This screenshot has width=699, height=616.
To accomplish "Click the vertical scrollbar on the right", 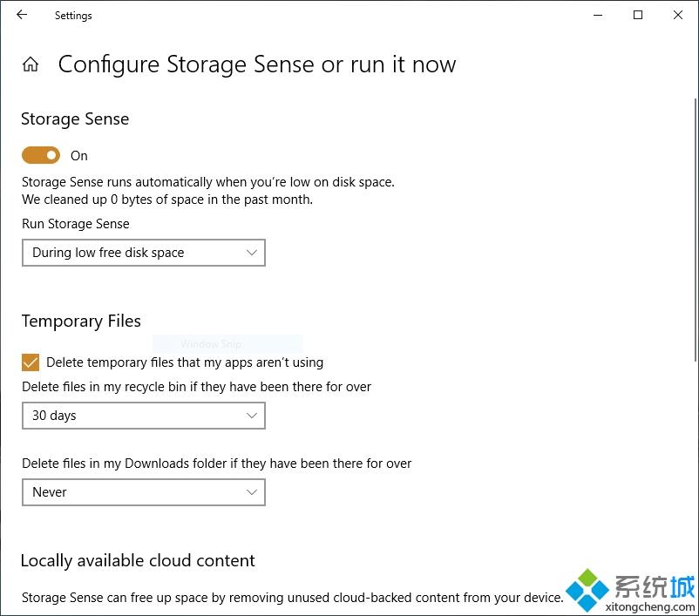I will [x=696, y=229].
